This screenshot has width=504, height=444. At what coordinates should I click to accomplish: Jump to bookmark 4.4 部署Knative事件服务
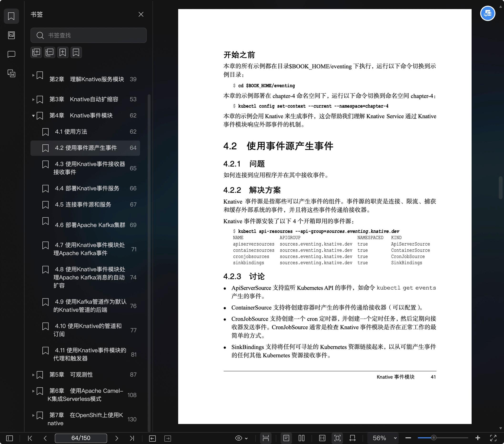(85, 188)
